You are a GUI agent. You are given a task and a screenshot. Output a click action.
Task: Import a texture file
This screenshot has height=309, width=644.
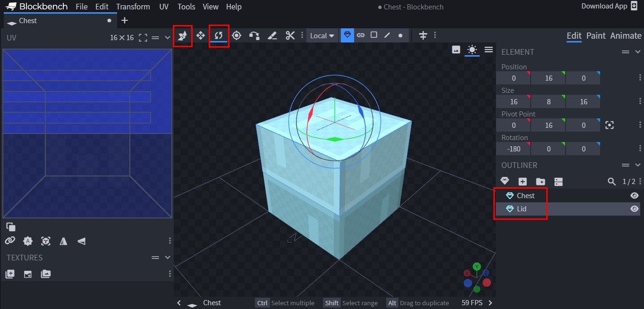(x=28, y=274)
